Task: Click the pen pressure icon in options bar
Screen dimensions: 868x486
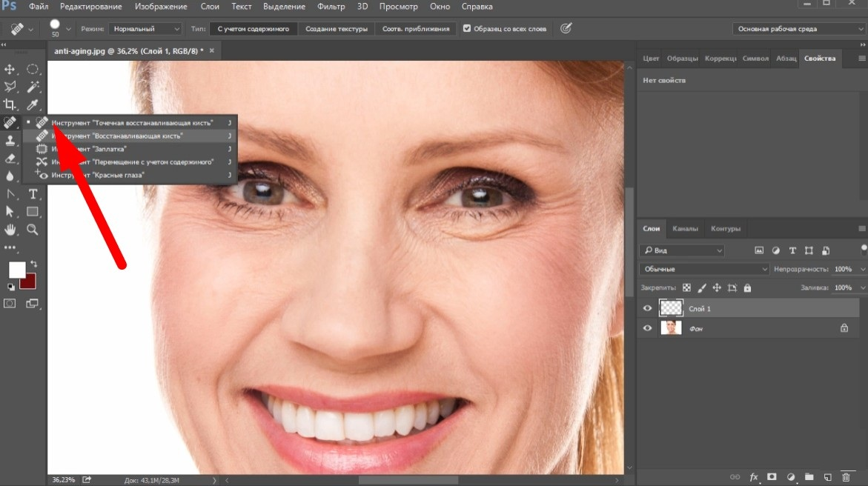Action: point(566,28)
